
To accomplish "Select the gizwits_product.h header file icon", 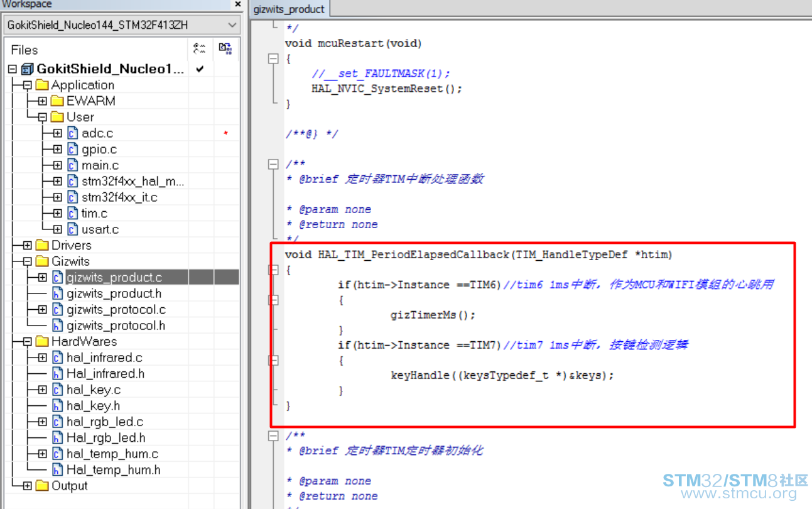I will 57,293.
